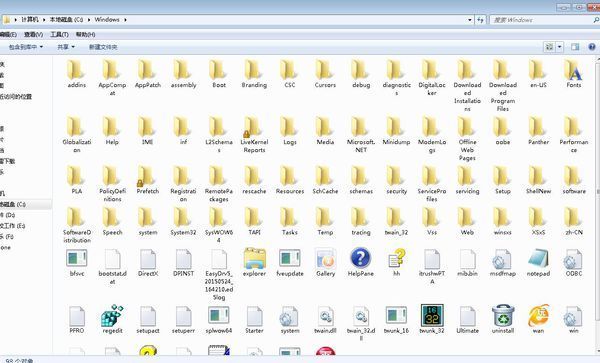The height and width of the screenshot is (363, 600).
Task: Expand the arrow after Computer breadcrumb
Action: coord(44,20)
